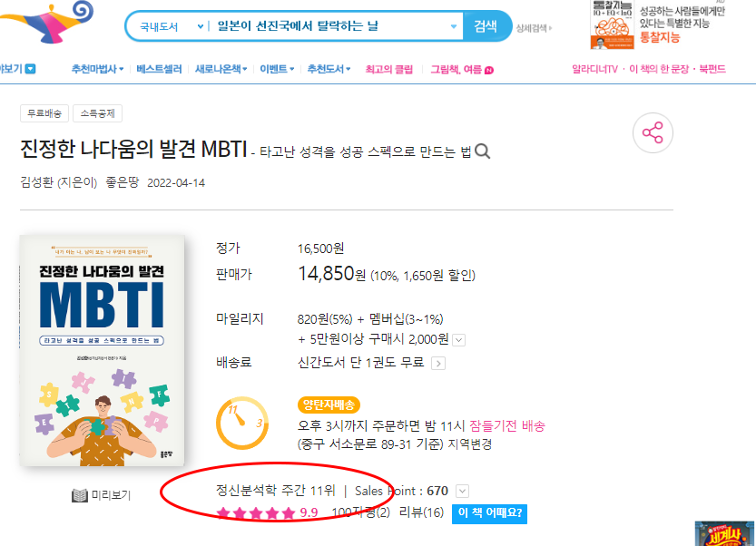Click the 검색 search button
756x546 pixels.
(486, 26)
